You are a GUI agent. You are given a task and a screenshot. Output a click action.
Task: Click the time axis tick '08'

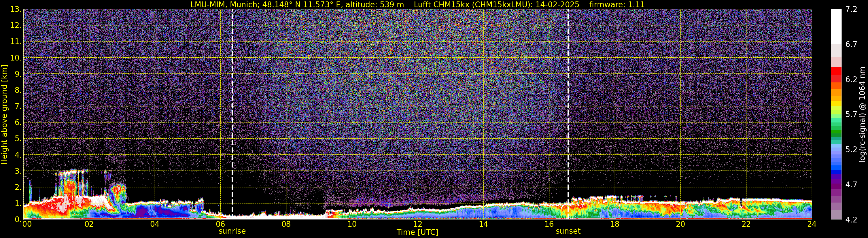[x=286, y=224]
